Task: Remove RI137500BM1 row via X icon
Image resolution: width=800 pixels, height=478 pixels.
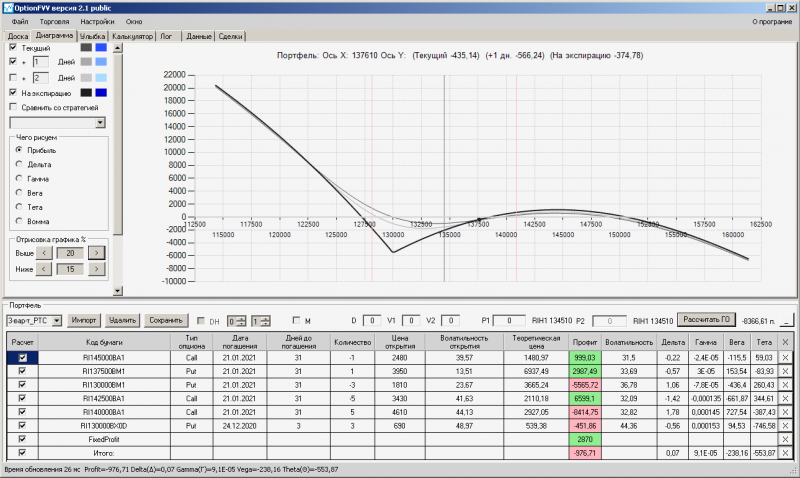Action: pos(785,371)
